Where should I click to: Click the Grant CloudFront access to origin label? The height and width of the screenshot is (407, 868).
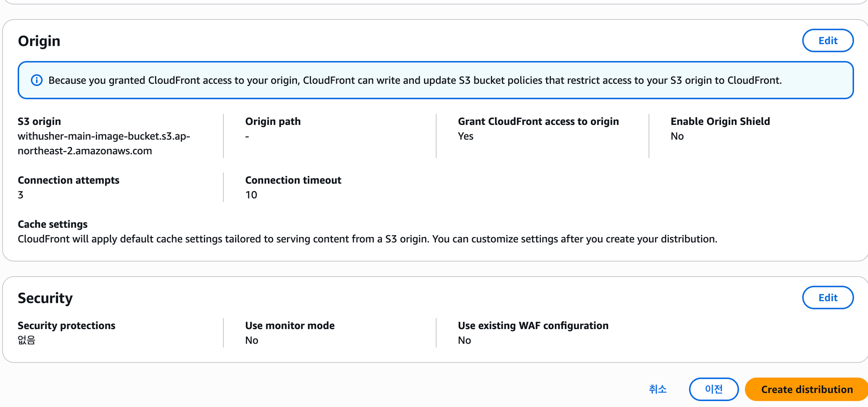[x=538, y=122]
